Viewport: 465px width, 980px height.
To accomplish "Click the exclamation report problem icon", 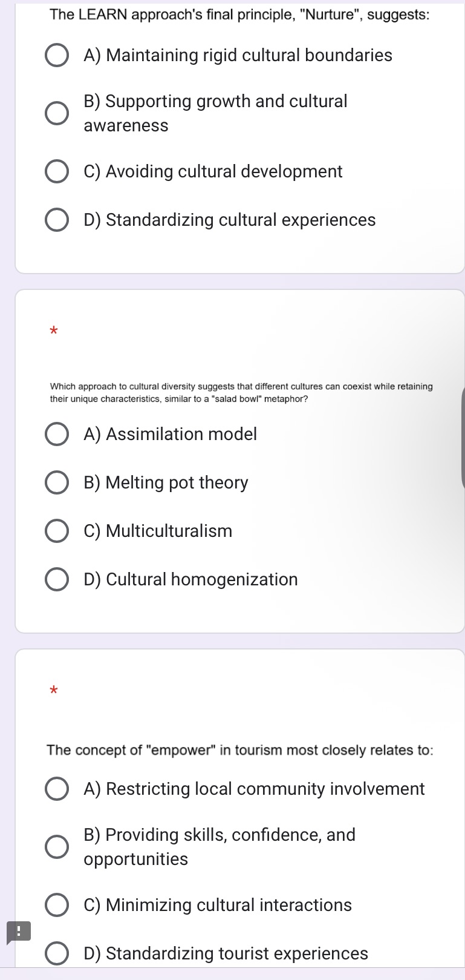I will click(18, 932).
